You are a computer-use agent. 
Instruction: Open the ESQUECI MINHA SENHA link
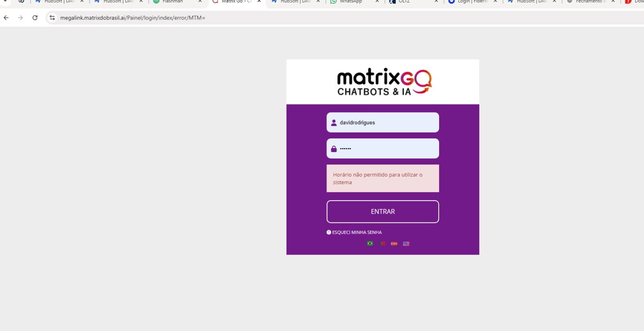tap(357, 232)
